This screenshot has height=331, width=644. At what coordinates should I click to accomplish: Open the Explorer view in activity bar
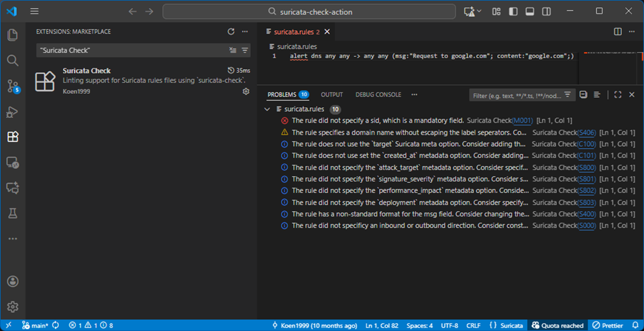click(x=13, y=35)
